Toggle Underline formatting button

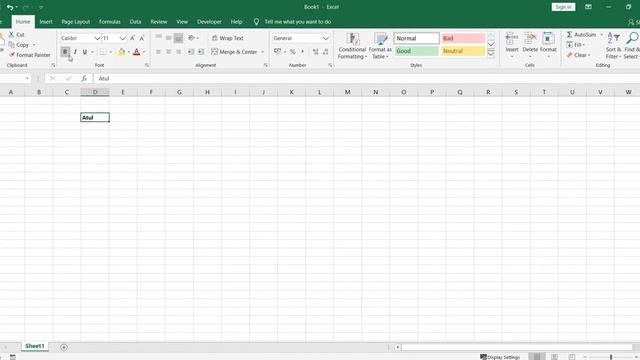(x=85, y=52)
